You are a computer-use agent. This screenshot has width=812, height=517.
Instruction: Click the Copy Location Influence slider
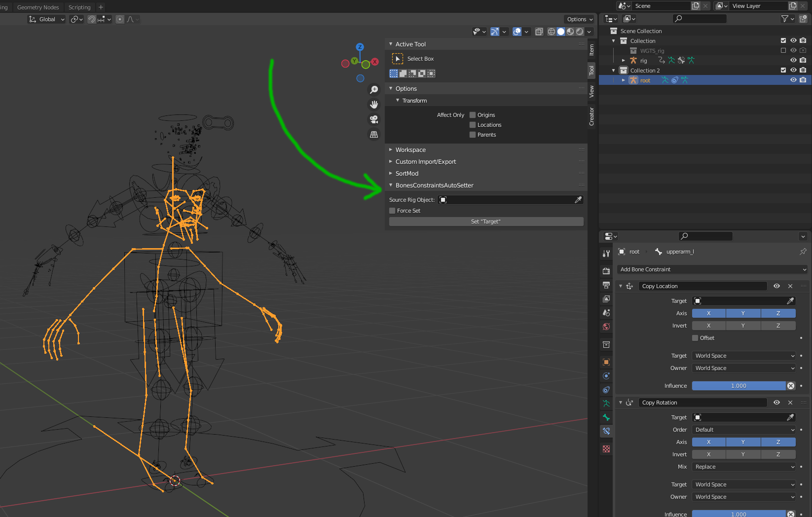(738, 386)
